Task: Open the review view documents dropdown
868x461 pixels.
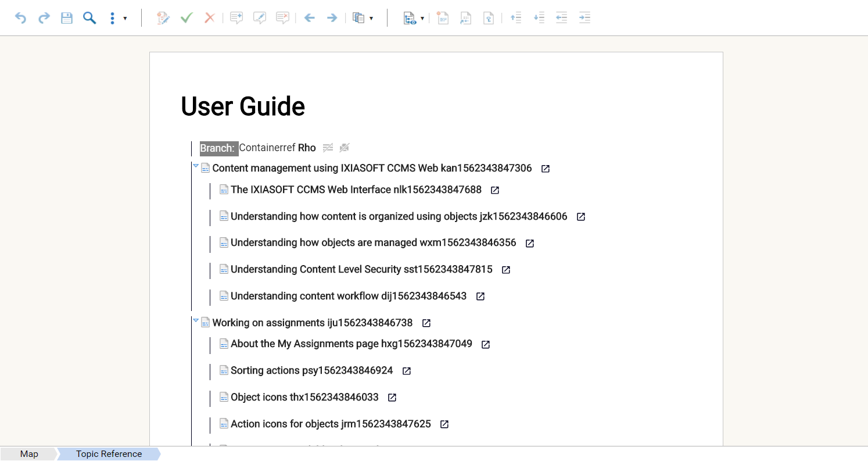Action: pyautogui.click(x=363, y=18)
